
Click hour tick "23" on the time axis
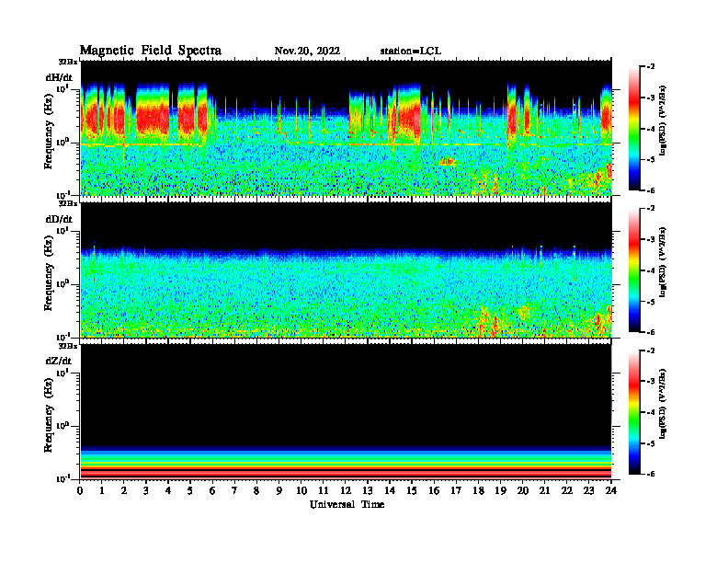(588, 491)
